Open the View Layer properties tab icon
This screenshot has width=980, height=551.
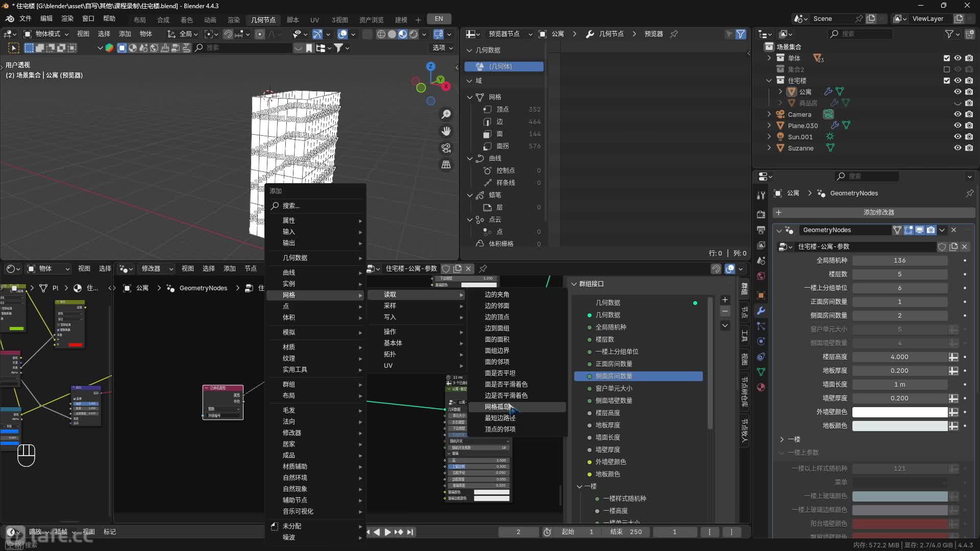click(x=761, y=245)
